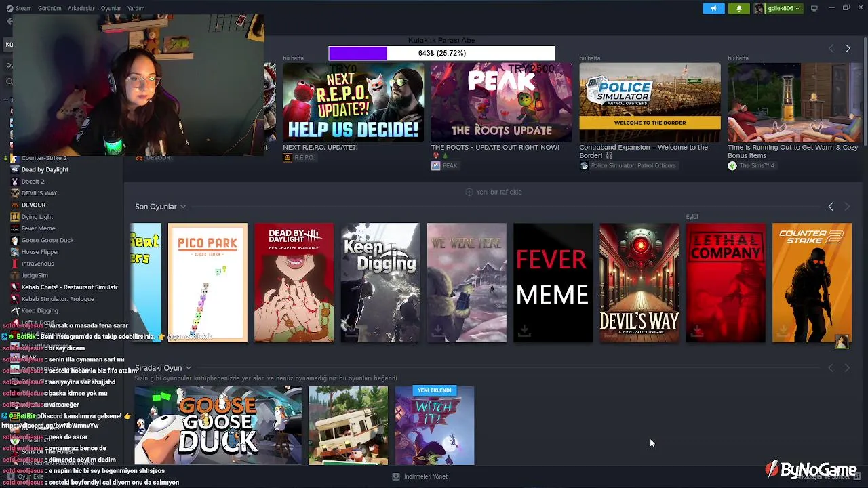Click the Intravenous icon in sidebar
The image size is (868, 488).
pyautogui.click(x=15, y=264)
